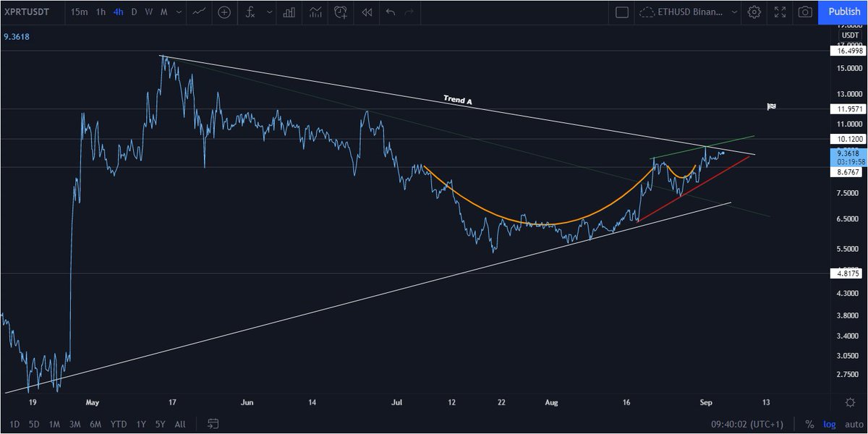Viewport: 868px width, 434px height.
Task: Click the XPRTUSDT symbol search field
Action: click(29, 12)
